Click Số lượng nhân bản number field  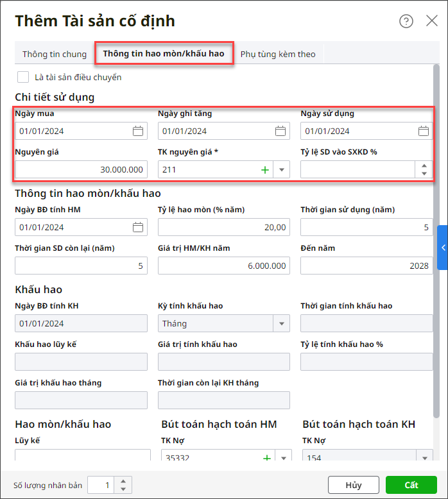(101, 485)
